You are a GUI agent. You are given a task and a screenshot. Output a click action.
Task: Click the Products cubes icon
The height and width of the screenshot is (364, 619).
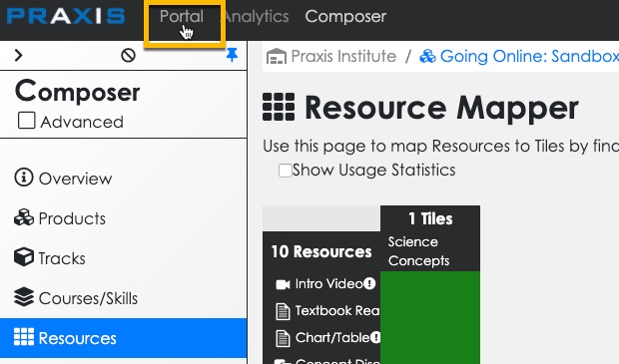pyautogui.click(x=24, y=217)
